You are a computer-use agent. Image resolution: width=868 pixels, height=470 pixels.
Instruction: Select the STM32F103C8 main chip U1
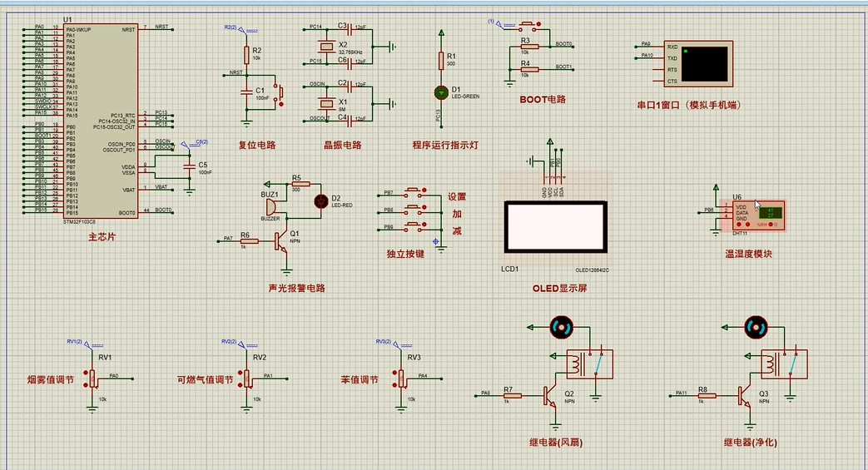(x=101, y=121)
